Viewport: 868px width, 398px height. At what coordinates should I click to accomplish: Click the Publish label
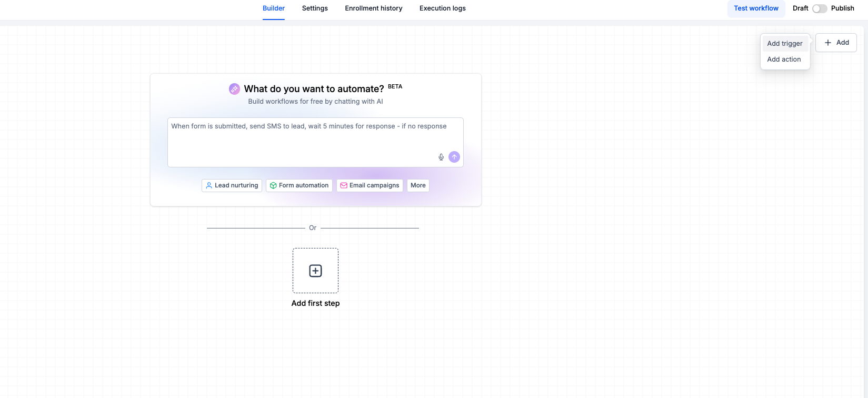pos(843,8)
